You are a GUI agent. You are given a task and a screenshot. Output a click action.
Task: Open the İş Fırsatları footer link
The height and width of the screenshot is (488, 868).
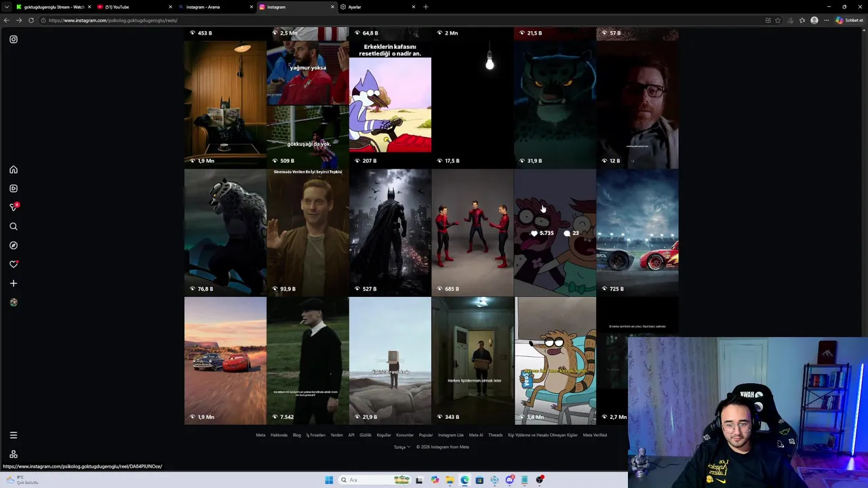coord(315,435)
